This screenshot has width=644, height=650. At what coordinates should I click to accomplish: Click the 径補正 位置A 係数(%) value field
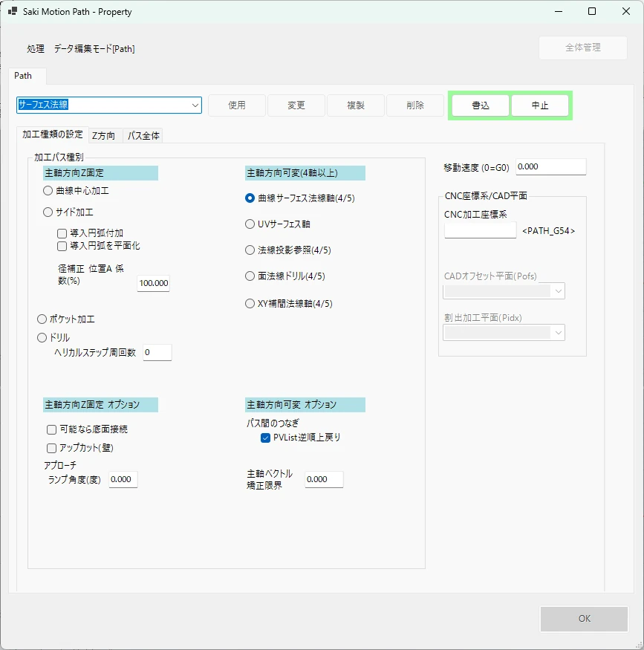[x=153, y=283]
